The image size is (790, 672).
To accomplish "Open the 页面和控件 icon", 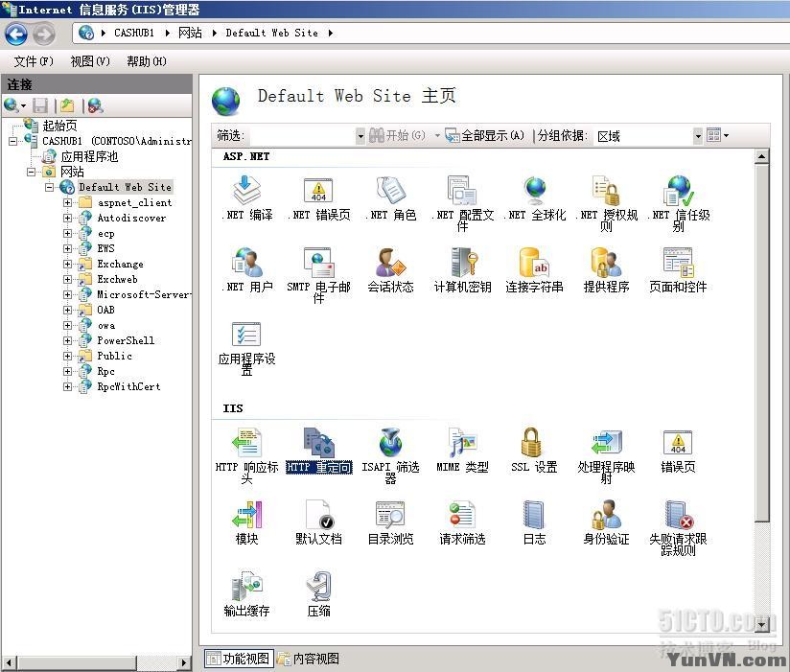I will [x=679, y=269].
